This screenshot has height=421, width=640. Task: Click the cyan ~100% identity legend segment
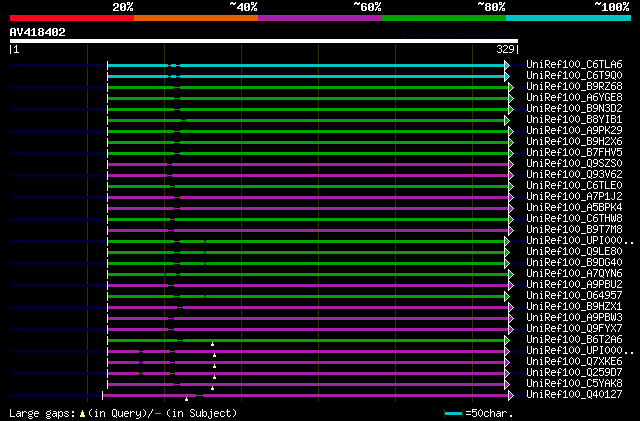tap(567, 18)
